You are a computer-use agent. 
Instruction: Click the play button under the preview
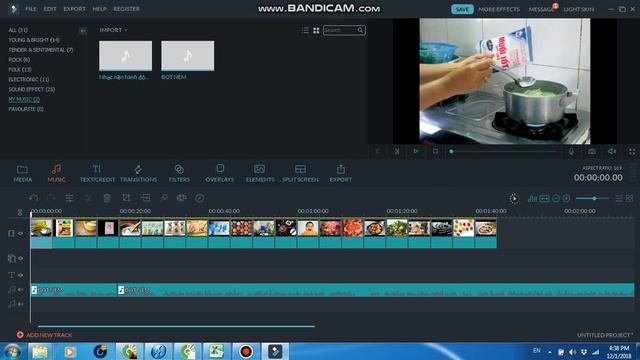pos(416,151)
